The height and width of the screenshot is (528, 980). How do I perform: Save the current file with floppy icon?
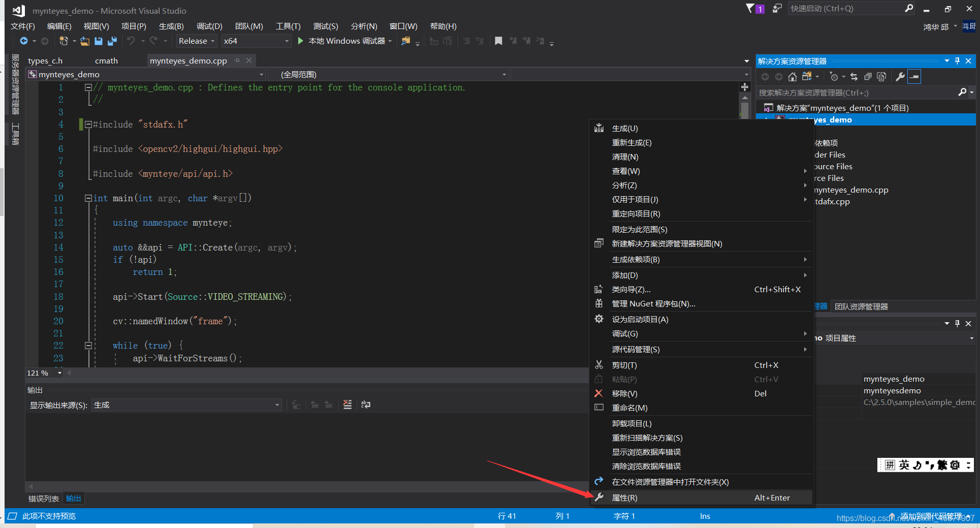point(99,41)
